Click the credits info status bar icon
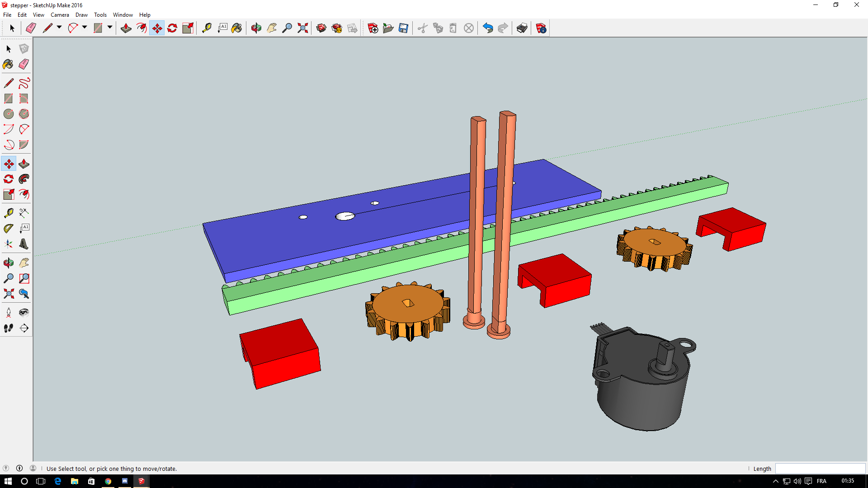 point(19,469)
